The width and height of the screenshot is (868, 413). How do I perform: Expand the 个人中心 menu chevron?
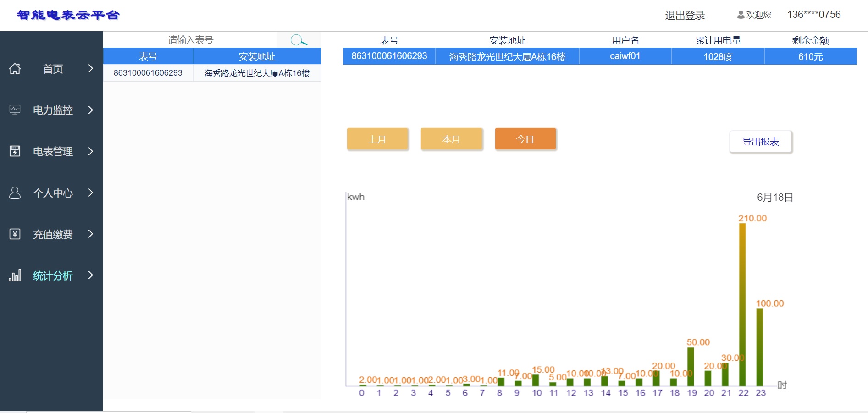[90, 193]
